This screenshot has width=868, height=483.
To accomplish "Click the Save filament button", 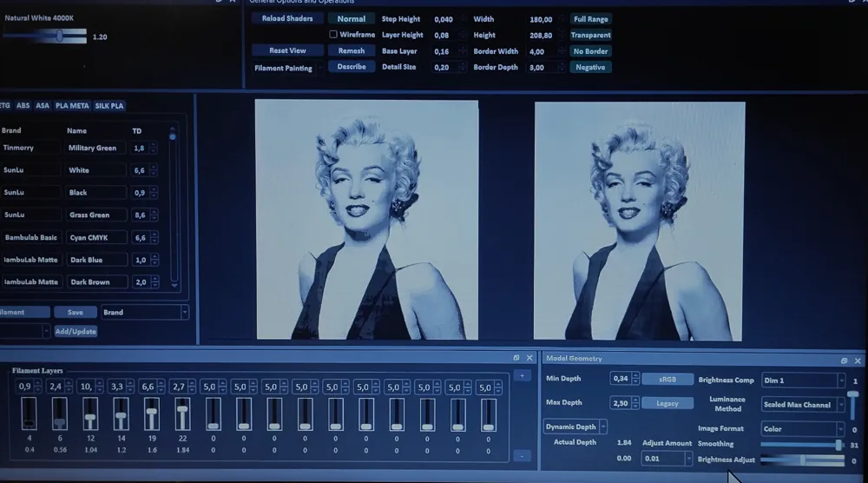I will click(x=76, y=313).
